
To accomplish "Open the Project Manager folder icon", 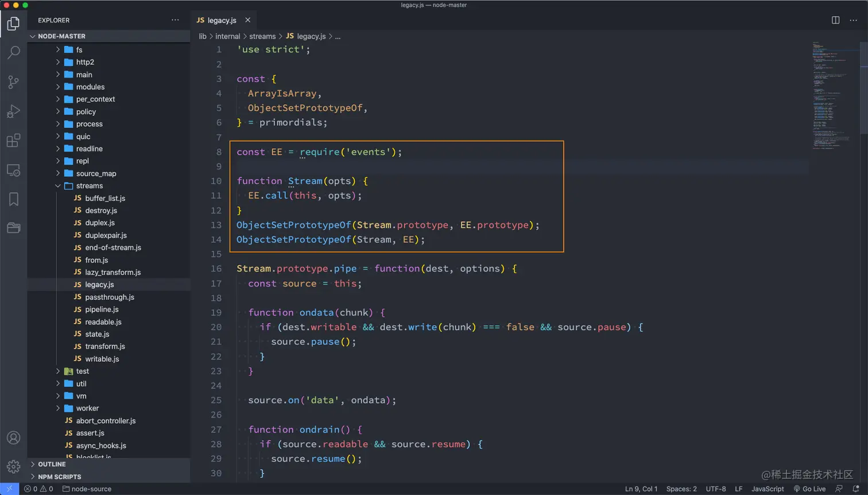I will point(13,228).
